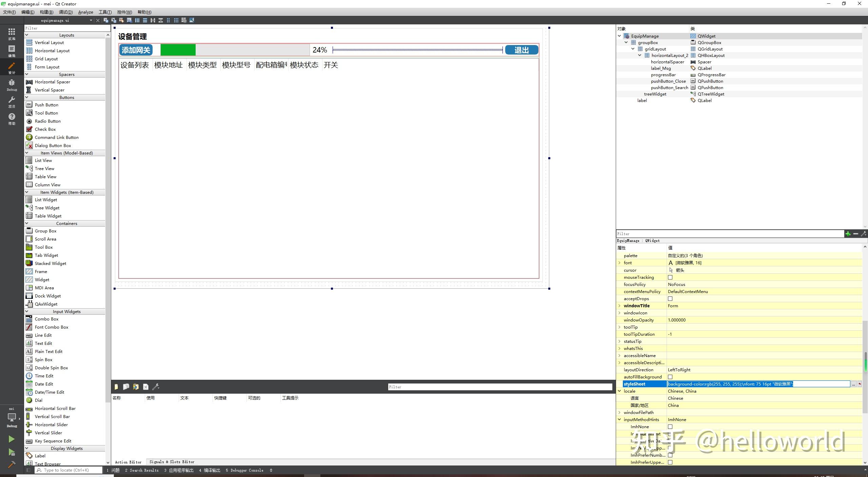Viewport: 868px width, 477px height.
Task: Open the 工具(T) menu
Action: pyautogui.click(x=105, y=12)
